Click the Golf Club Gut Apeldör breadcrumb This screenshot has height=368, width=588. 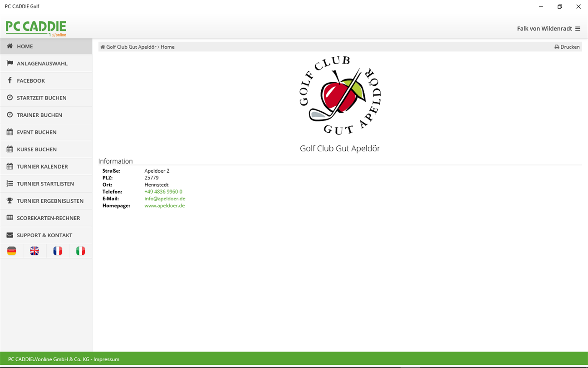(x=131, y=47)
